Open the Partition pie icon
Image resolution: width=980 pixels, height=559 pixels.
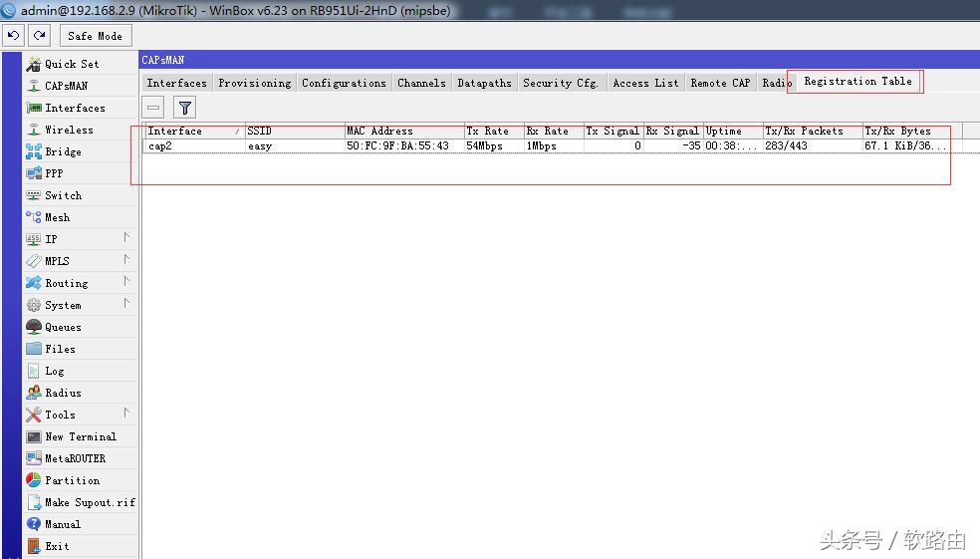pos(33,480)
